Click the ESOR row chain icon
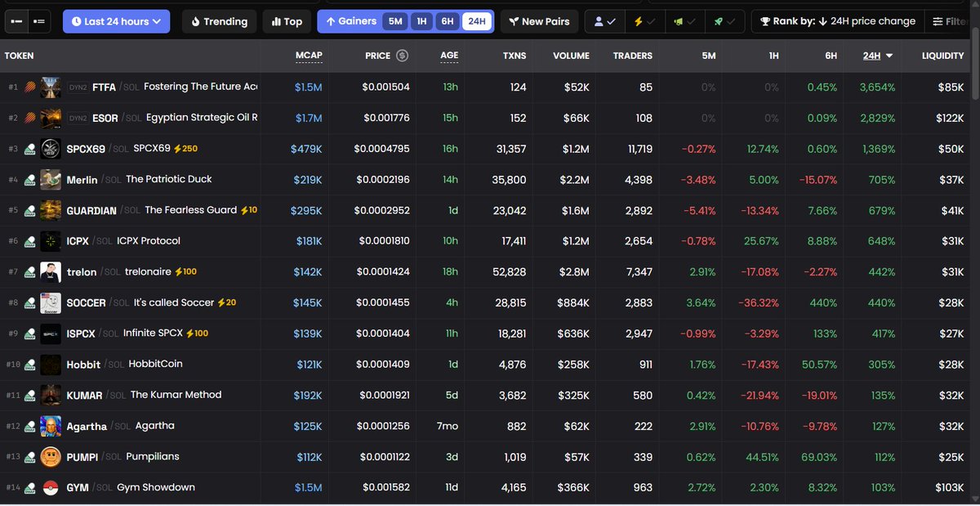Viewport: 980px width, 506px height. tap(29, 118)
